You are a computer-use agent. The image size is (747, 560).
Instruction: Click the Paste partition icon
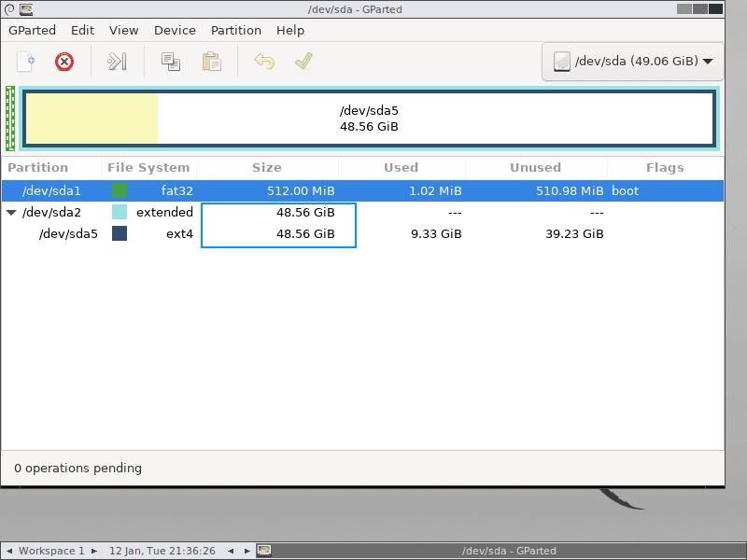coord(210,61)
